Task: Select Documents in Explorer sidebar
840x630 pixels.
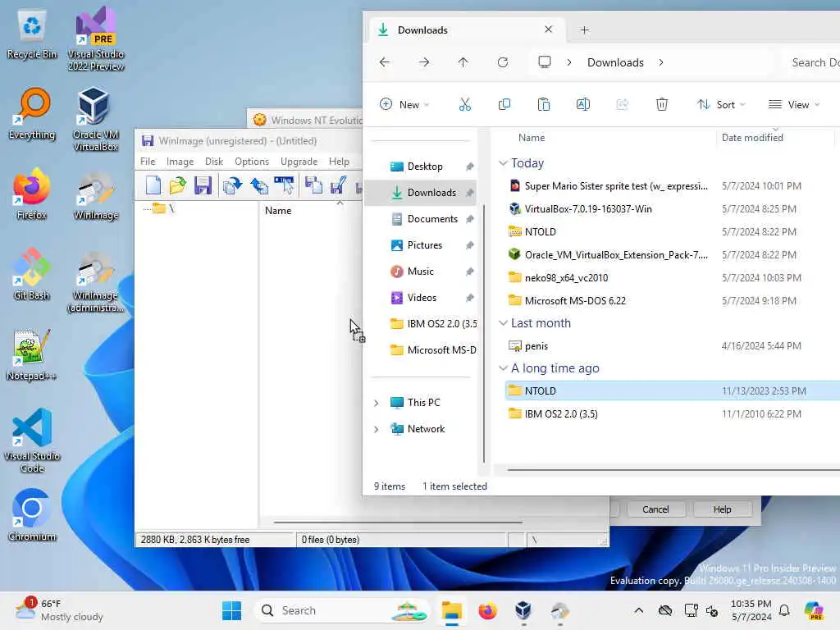Action: point(421,219)
